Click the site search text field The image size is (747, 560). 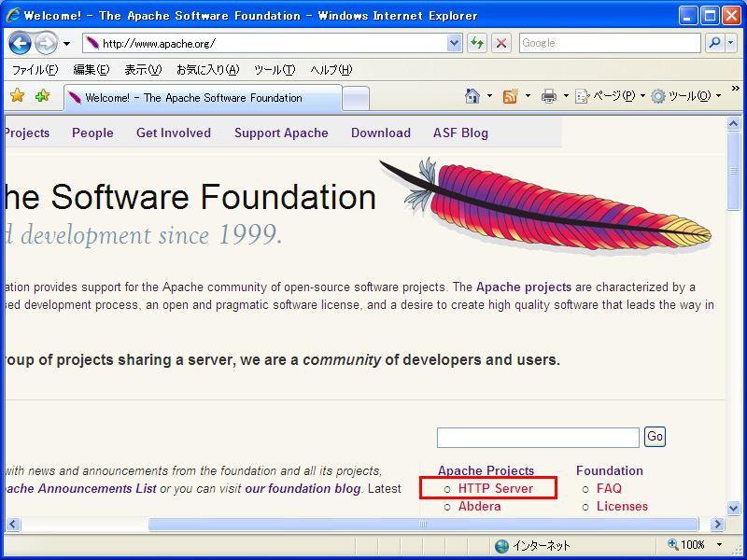(x=538, y=438)
